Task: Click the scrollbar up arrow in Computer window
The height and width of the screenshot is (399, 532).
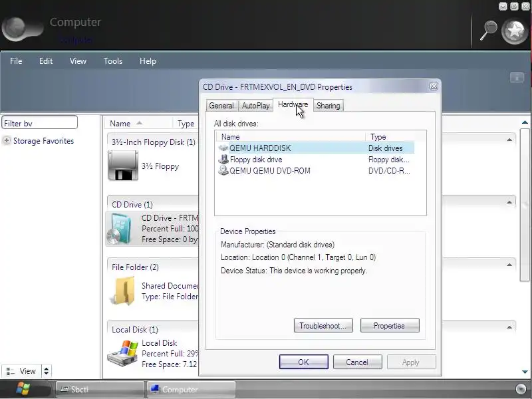Action: (525, 122)
